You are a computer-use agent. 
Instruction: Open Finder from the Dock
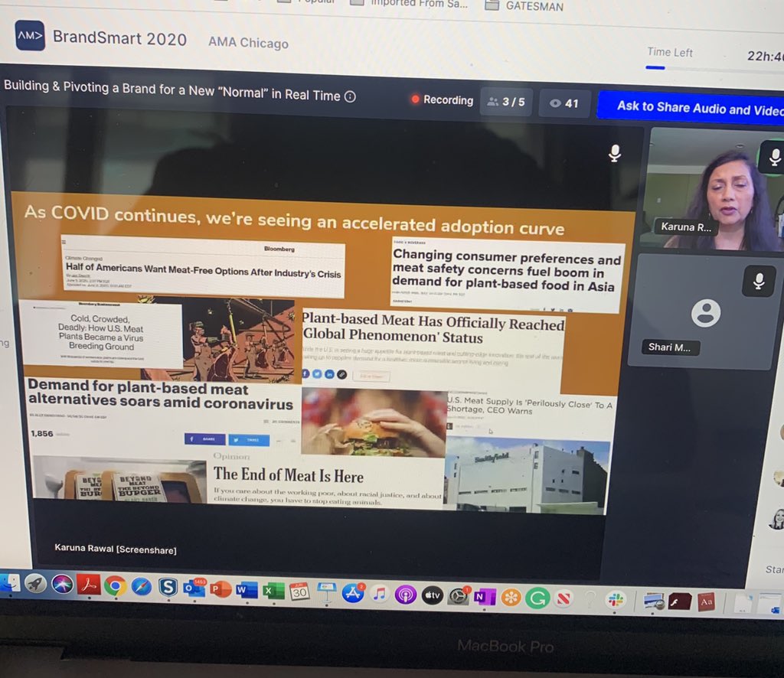tap(9, 583)
